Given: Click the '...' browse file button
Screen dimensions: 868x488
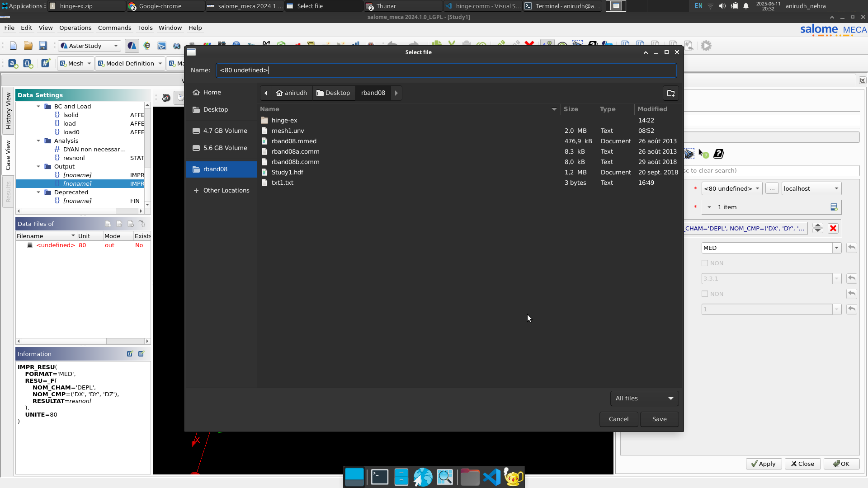Looking at the screenshot, I should point(772,188).
